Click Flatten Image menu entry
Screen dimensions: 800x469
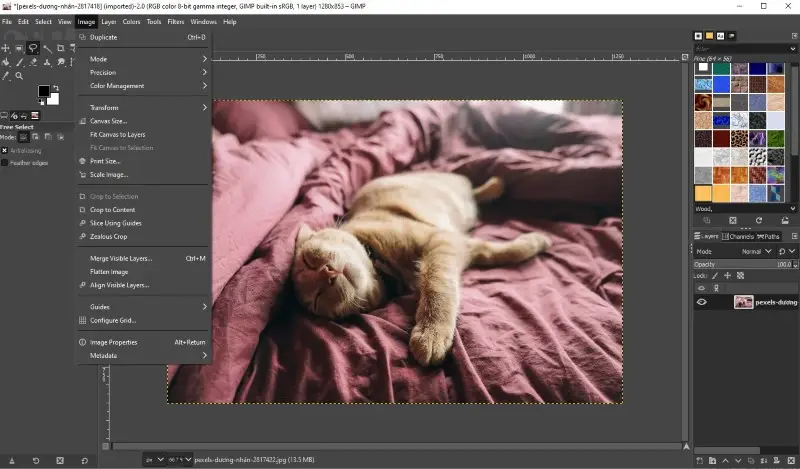[109, 271]
